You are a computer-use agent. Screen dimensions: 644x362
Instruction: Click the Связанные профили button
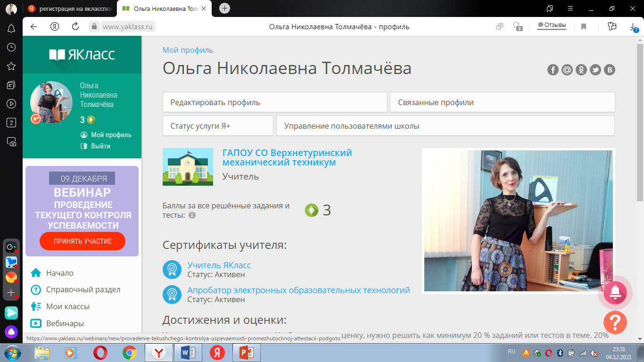[503, 102]
